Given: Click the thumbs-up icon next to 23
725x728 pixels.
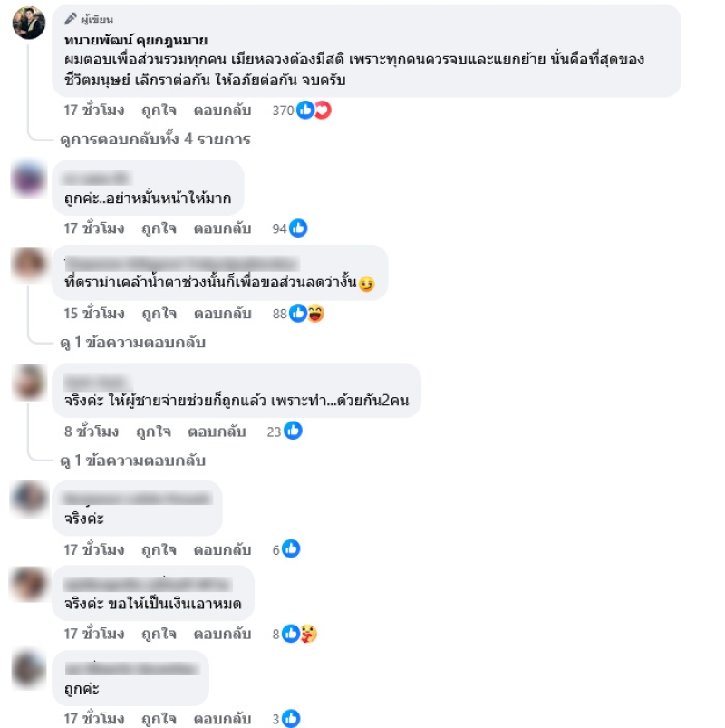Looking at the screenshot, I should pyautogui.click(x=293, y=431).
